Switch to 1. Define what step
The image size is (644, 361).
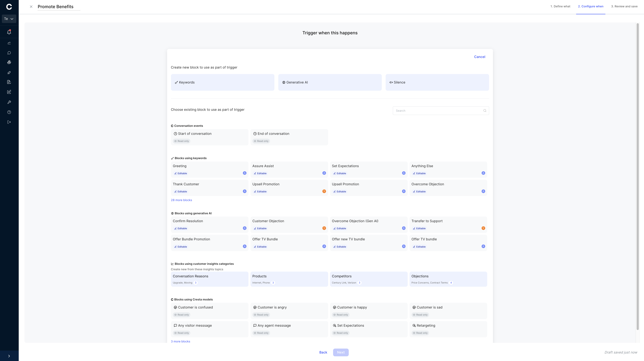pyautogui.click(x=560, y=7)
